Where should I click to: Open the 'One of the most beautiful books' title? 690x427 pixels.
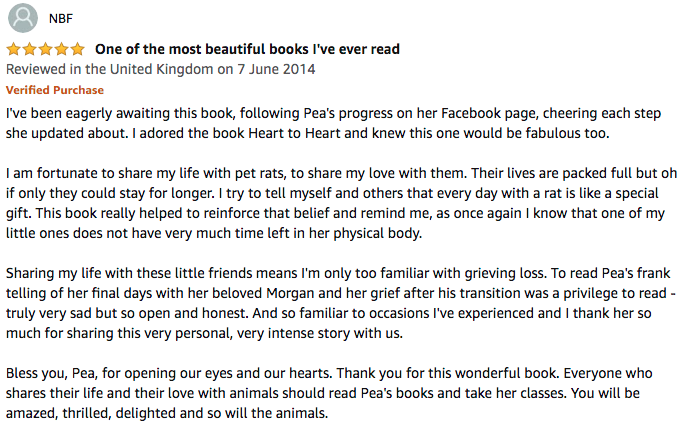247,49
